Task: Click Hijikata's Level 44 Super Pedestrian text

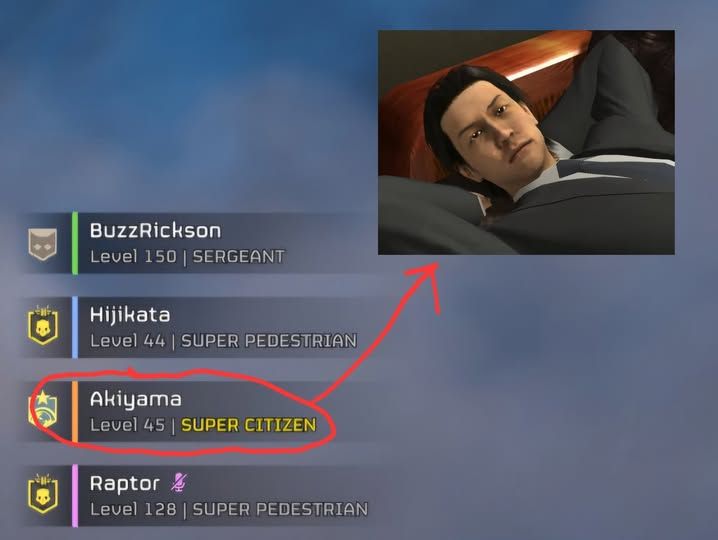Action: click(x=223, y=341)
